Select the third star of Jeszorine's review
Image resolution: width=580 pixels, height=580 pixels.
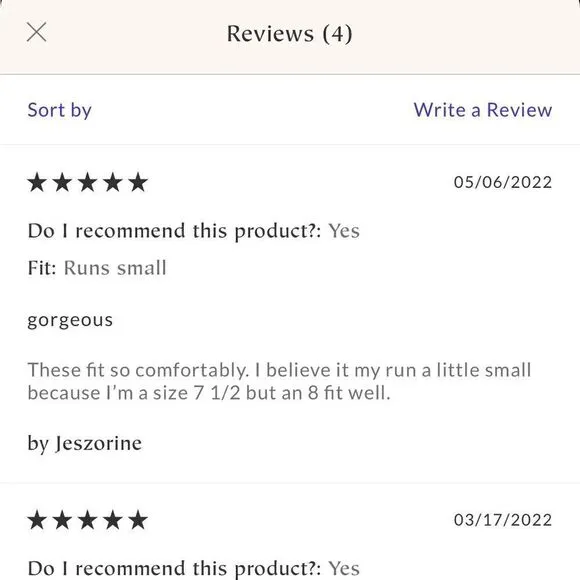(88, 182)
